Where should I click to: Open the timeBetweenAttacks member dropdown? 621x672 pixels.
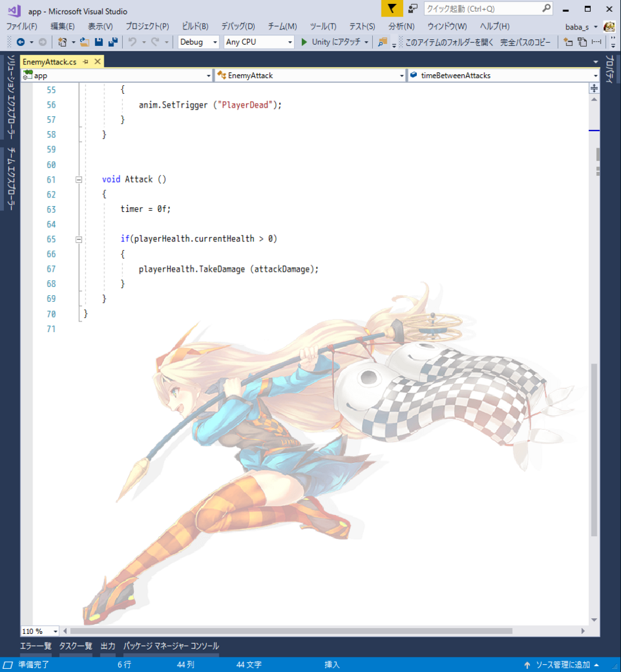503,75
